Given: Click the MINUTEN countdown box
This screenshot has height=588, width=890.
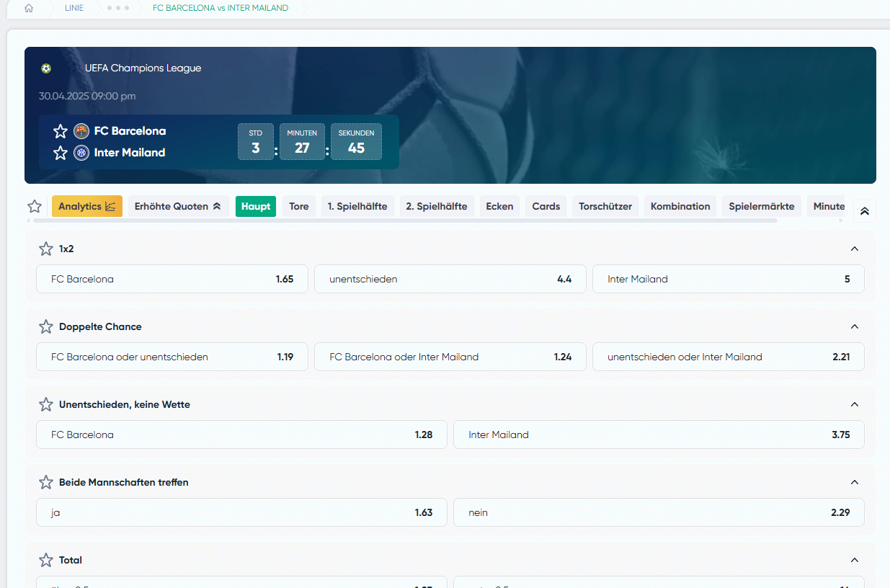Looking at the screenshot, I should pos(302,141).
